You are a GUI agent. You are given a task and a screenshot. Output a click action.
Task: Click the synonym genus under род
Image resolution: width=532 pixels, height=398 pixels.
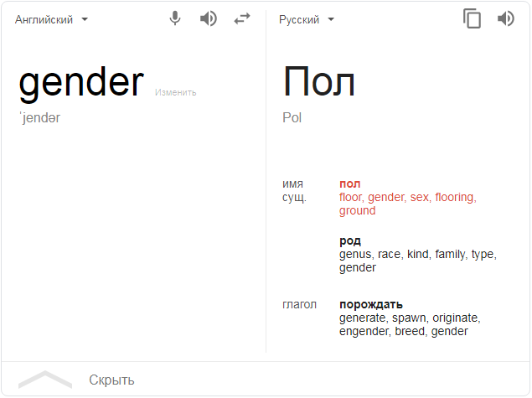[x=355, y=254]
